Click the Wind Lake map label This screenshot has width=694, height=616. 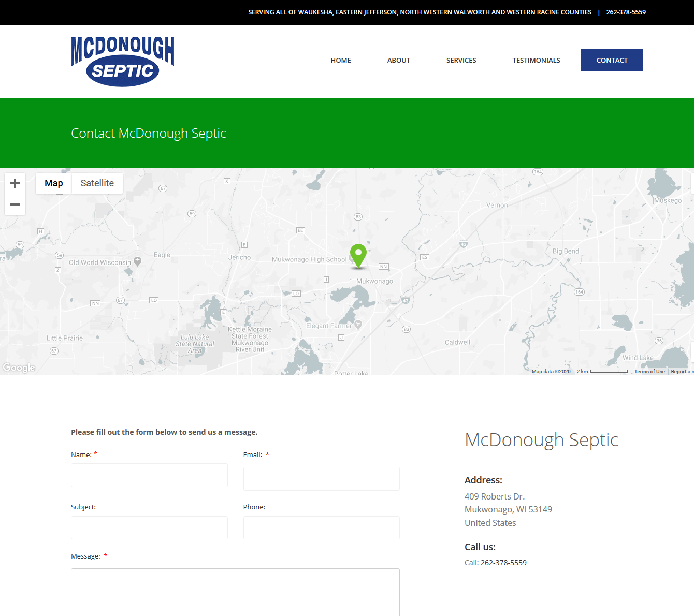[638, 358]
